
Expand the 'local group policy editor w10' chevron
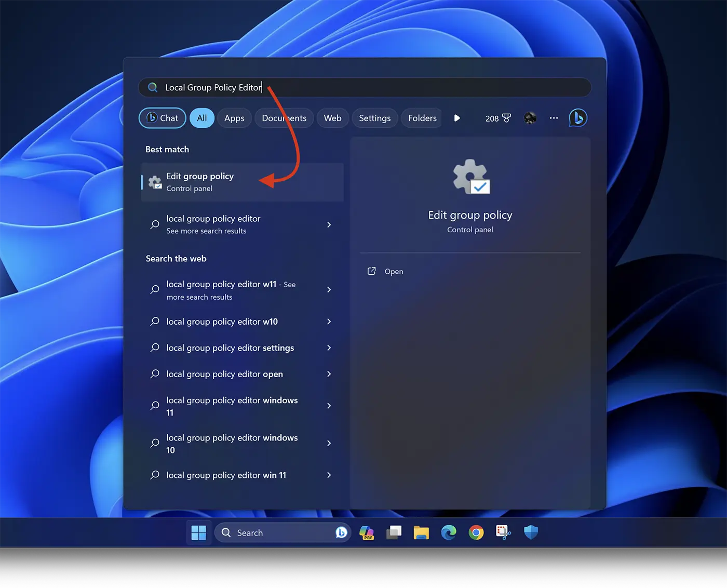pos(329,322)
